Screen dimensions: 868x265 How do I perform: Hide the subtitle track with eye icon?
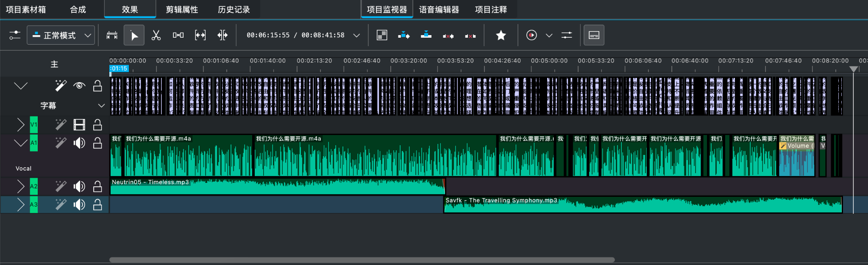[x=79, y=86]
